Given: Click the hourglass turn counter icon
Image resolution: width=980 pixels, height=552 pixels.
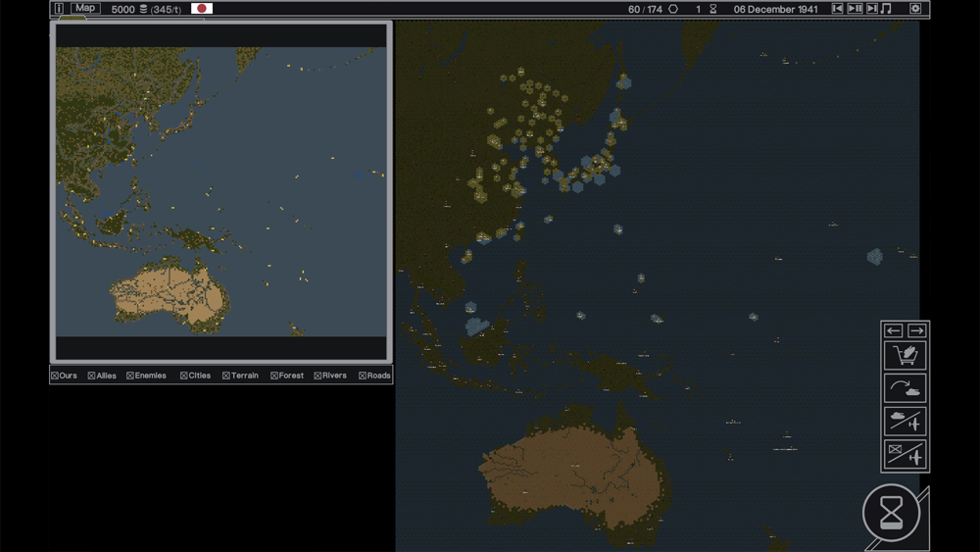Looking at the screenshot, I should pyautogui.click(x=713, y=9).
